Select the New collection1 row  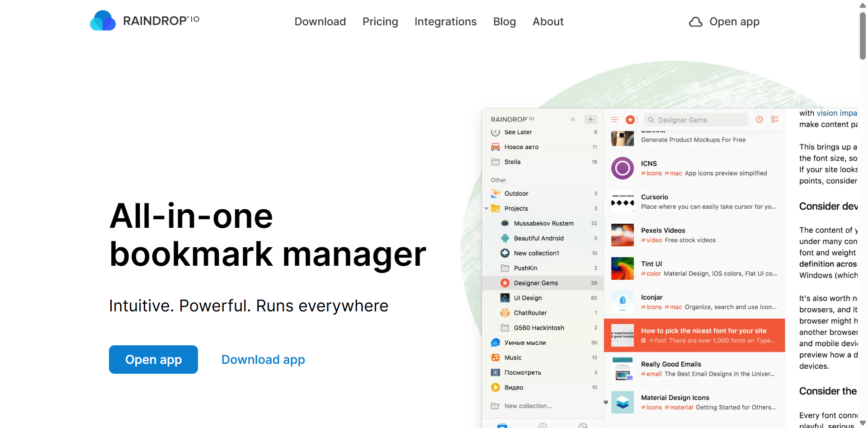pyautogui.click(x=542, y=253)
